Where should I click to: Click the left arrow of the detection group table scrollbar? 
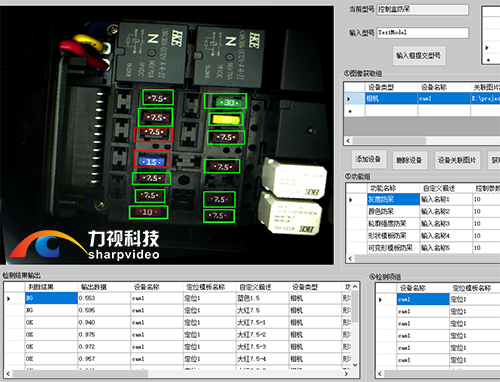(380, 374)
